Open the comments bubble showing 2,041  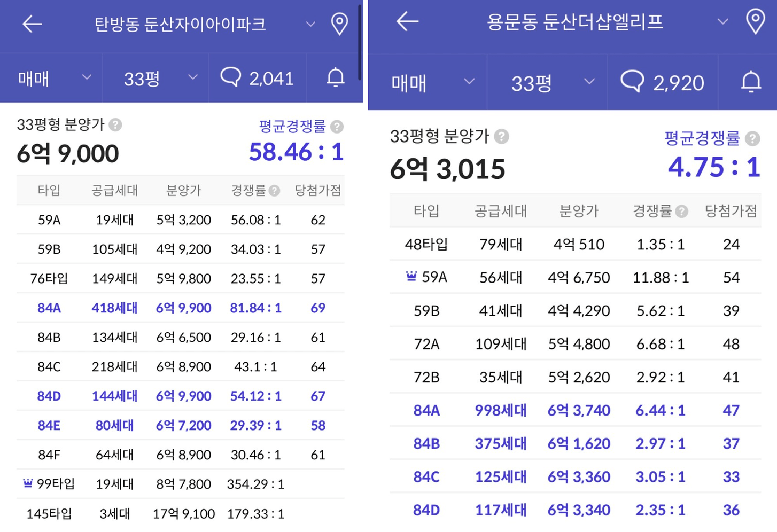257,79
